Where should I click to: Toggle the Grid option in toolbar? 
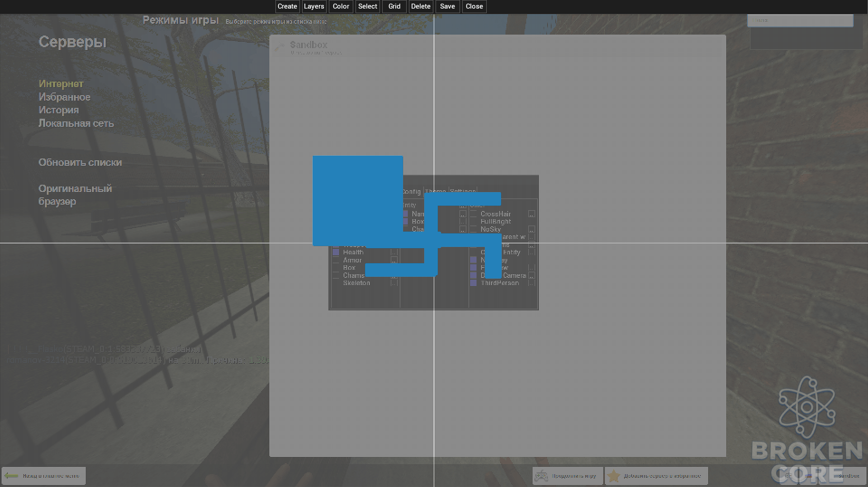[x=394, y=6]
